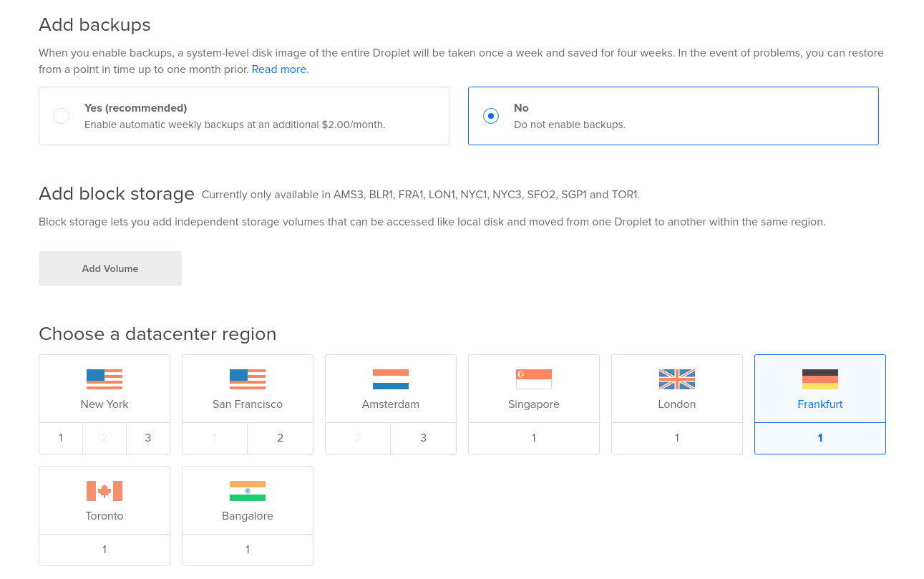Image resolution: width=924 pixels, height=579 pixels.
Task: Click the Frankfurt German flag icon
Action: click(x=820, y=379)
